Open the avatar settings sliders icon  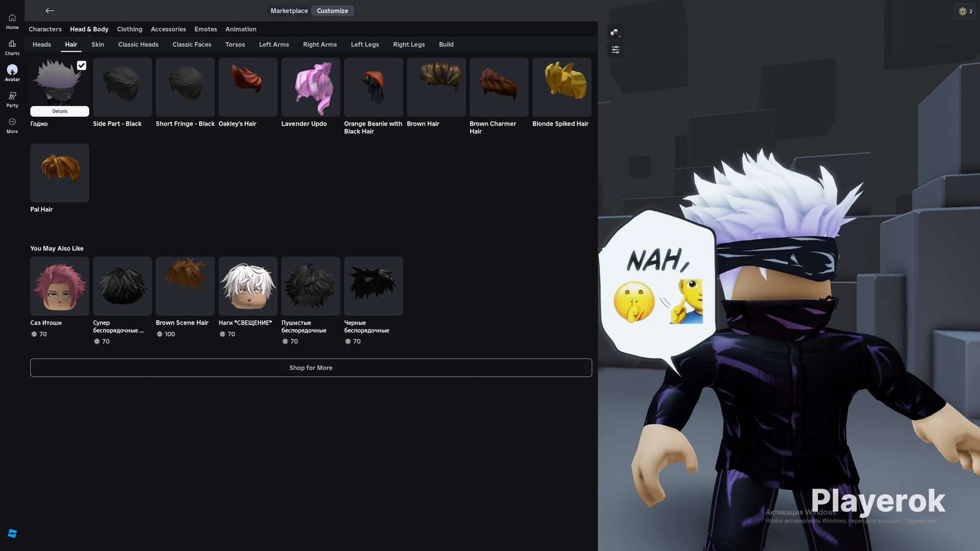[615, 50]
